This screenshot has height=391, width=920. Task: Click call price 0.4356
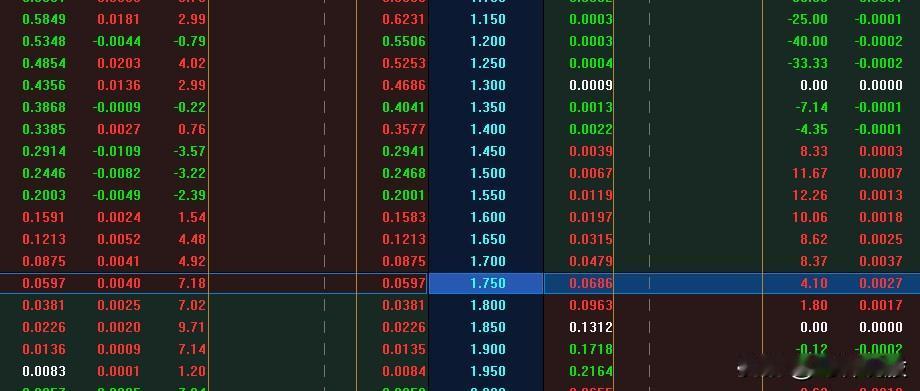pyautogui.click(x=44, y=85)
